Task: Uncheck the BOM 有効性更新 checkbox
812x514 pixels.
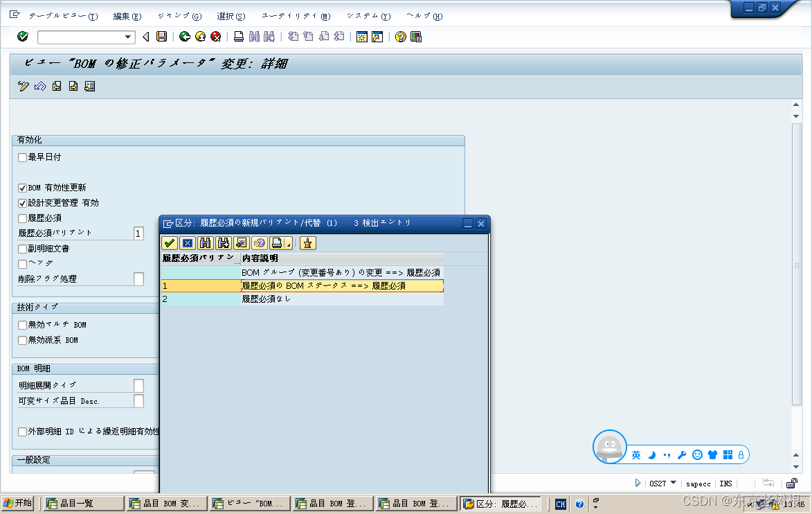Action: pyautogui.click(x=21, y=187)
